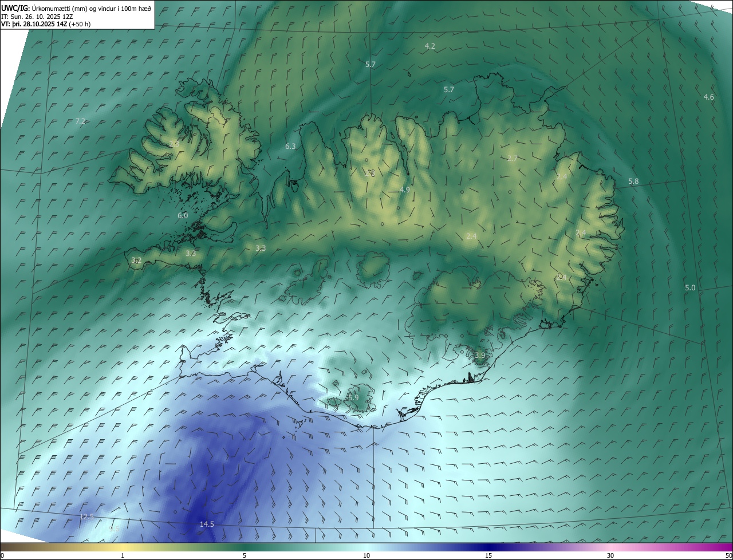The height and width of the screenshot is (560, 733).
Task: Click the 9.6 value below the 12.5 label
Action: pos(114,529)
